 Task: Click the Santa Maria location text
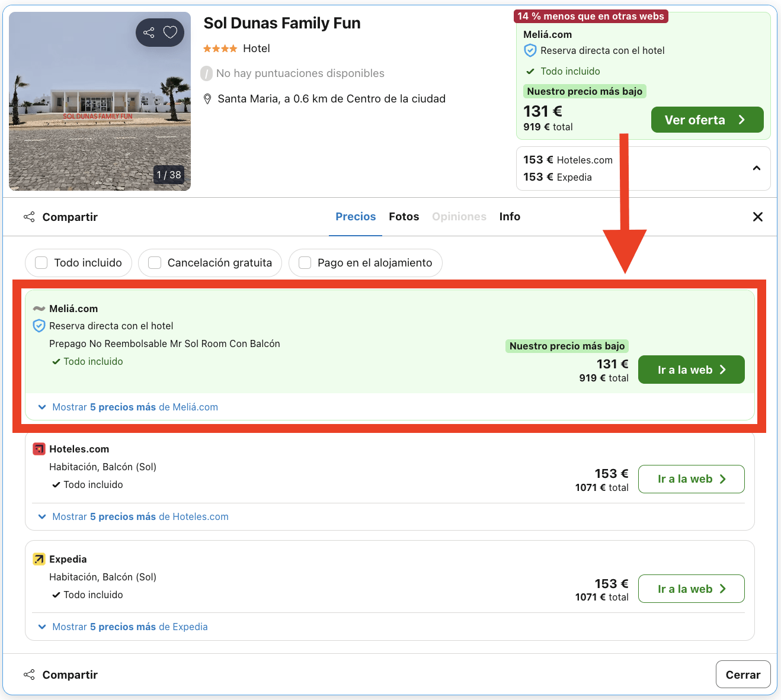pyautogui.click(x=331, y=99)
